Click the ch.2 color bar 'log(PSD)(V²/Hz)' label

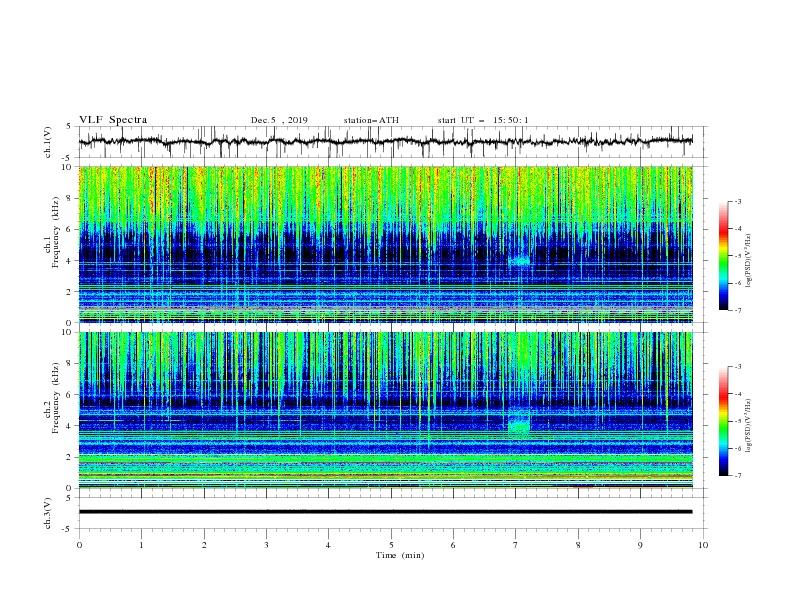coord(749,425)
